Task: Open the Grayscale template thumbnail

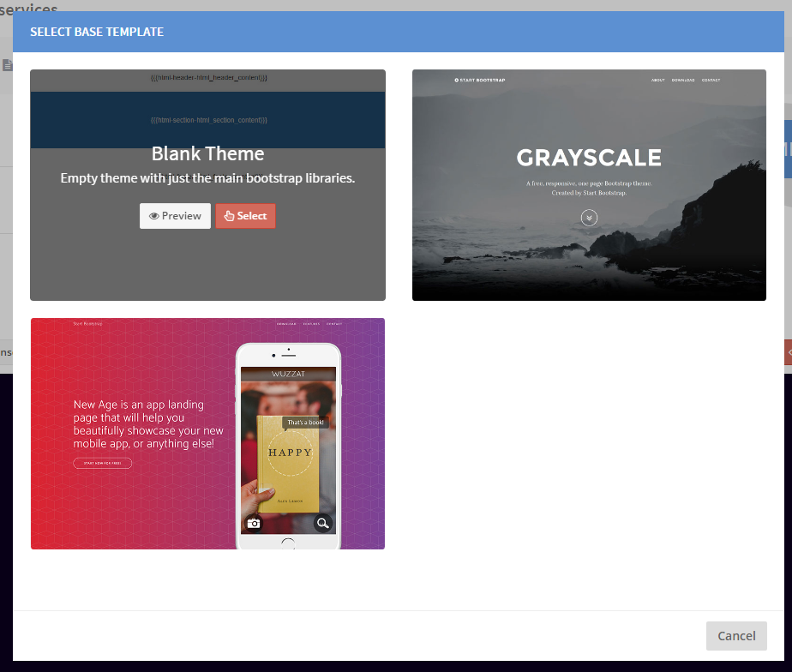Action: [x=589, y=185]
